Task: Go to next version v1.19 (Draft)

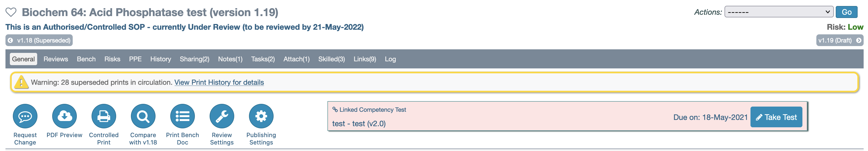Action: 839,40
